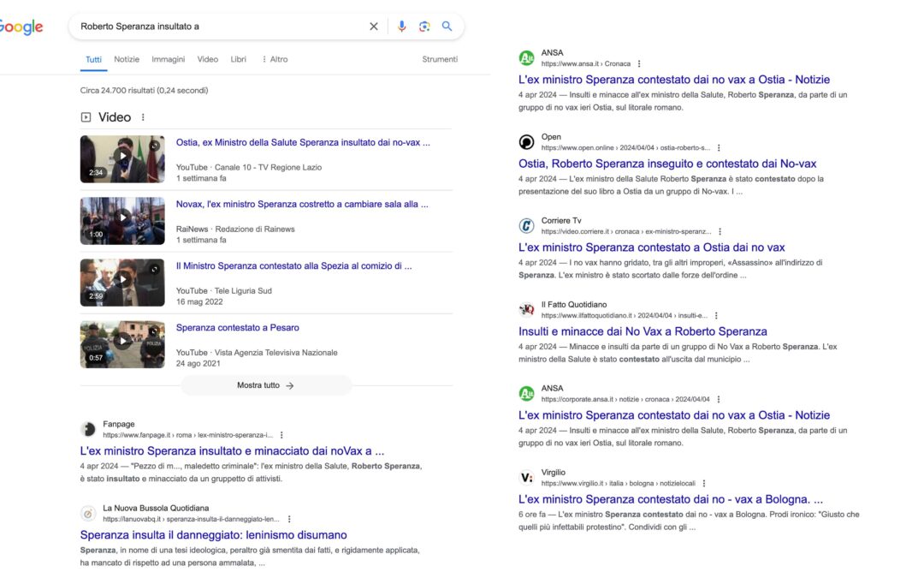Open 'Speranza contestato a Pesaro' video link
This screenshot has height=578, width=924.
click(238, 328)
